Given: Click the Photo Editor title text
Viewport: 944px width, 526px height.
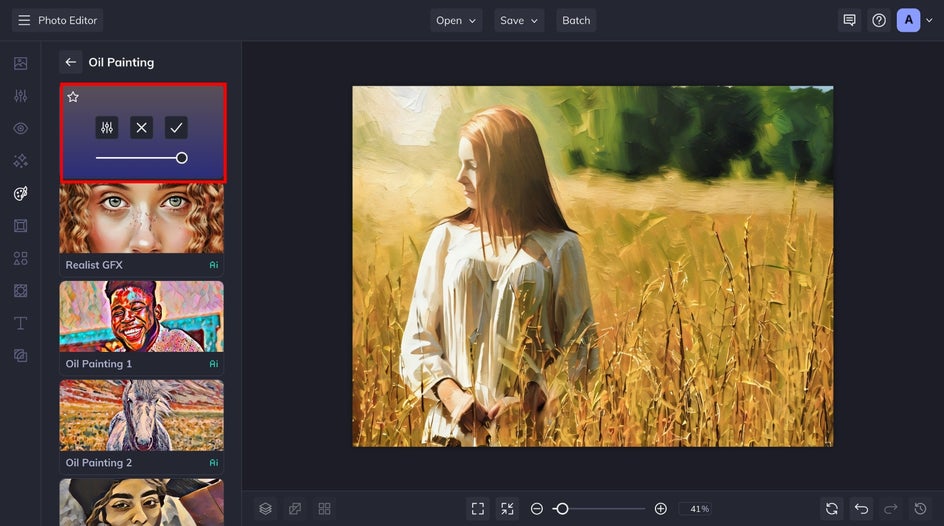Looking at the screenshot, I should [x=67, y=20].
